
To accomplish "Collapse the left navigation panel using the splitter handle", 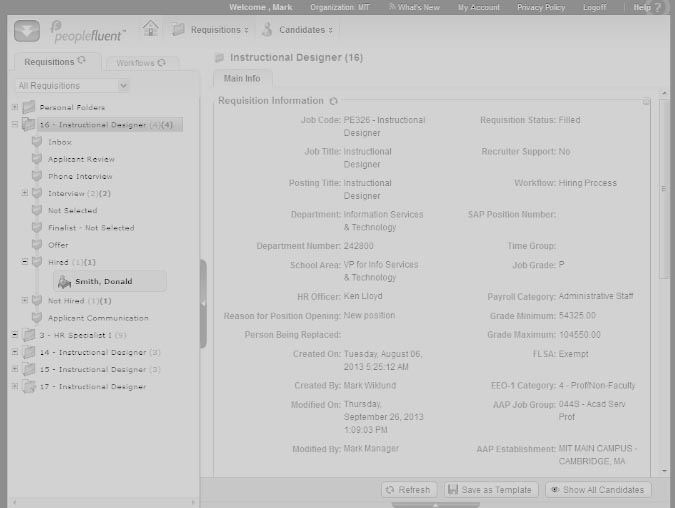I will point(203,304).
